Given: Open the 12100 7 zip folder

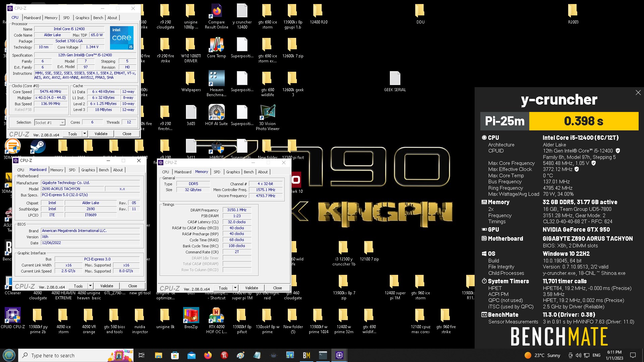Looking at the screenshot, I should pyautogui.click(x=369, y=251).
